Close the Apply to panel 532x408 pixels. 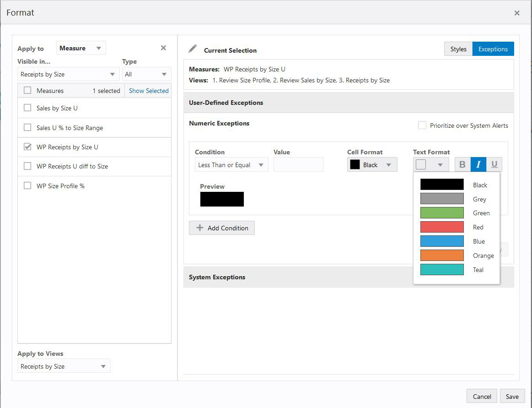coord(164,48)
